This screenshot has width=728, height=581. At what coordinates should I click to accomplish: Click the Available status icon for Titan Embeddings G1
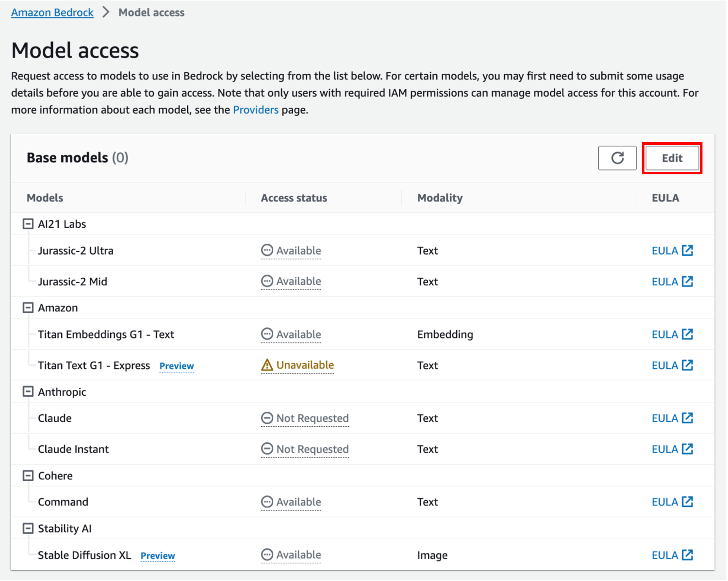(267, 334)
